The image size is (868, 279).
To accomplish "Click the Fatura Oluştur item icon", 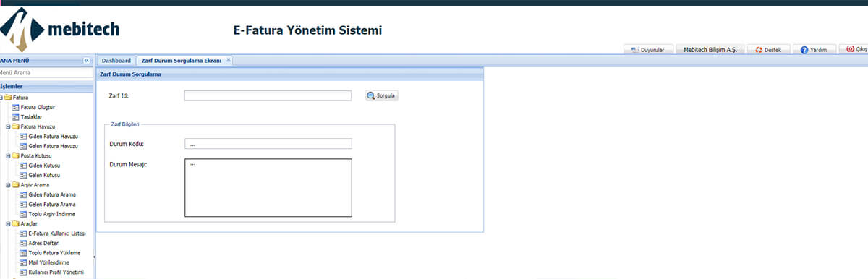I will pyautogui.click(x=15, y=107).
